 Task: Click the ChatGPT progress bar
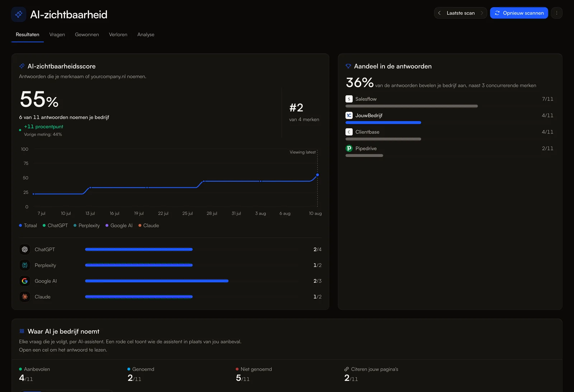pos(139,249)
